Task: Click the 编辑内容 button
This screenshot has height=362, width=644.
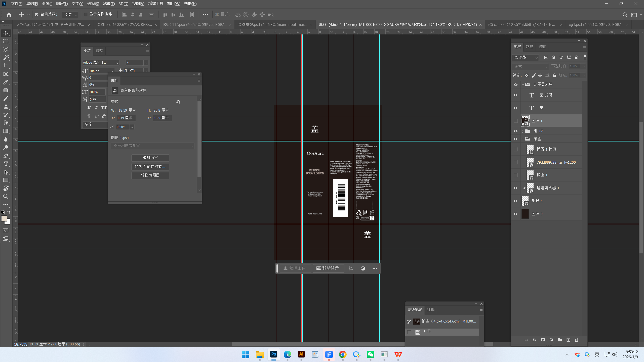Action: coord(150,158)
